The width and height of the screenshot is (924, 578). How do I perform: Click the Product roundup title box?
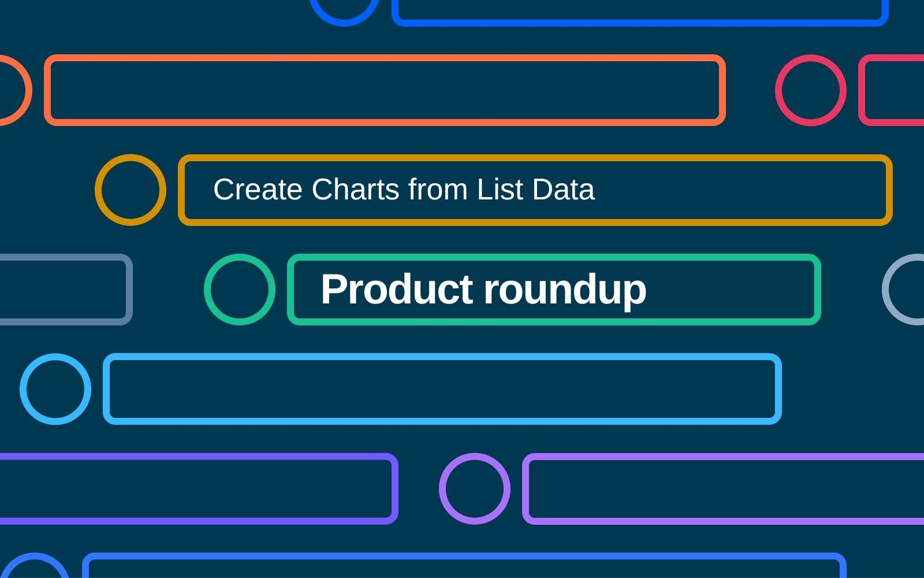[554, 289]
